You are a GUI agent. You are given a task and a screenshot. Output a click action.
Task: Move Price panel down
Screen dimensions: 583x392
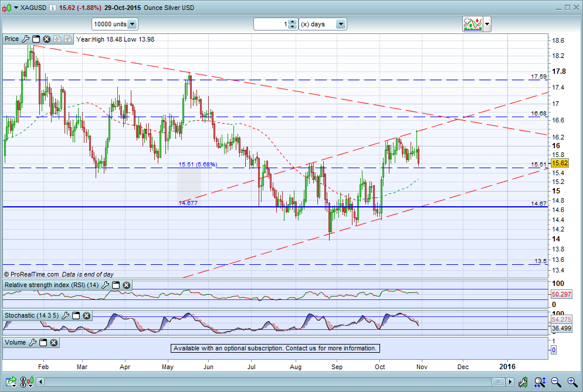pyautogui.click(x=57, y=39)
